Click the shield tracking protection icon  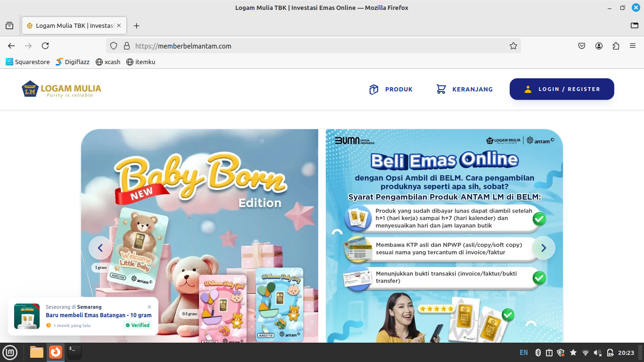click(x=114, y=46)
